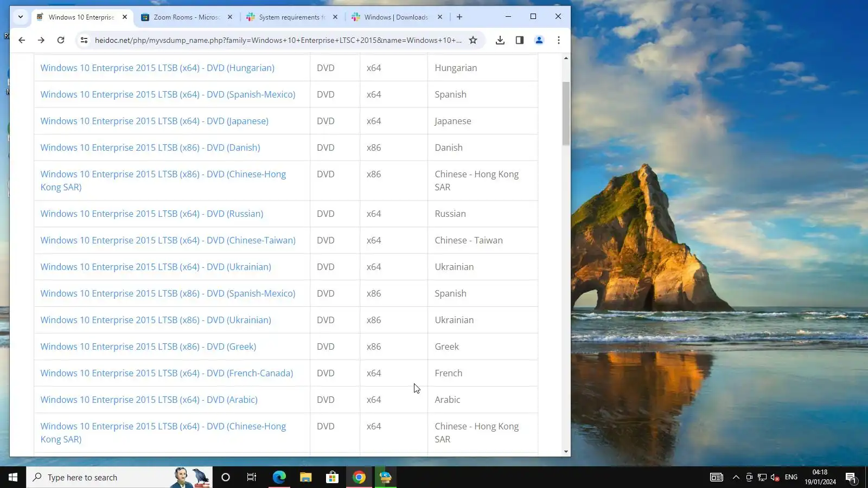Open the x86 DVD (Chinese-Hong Kong SAR) link

[x=163, y=181]
